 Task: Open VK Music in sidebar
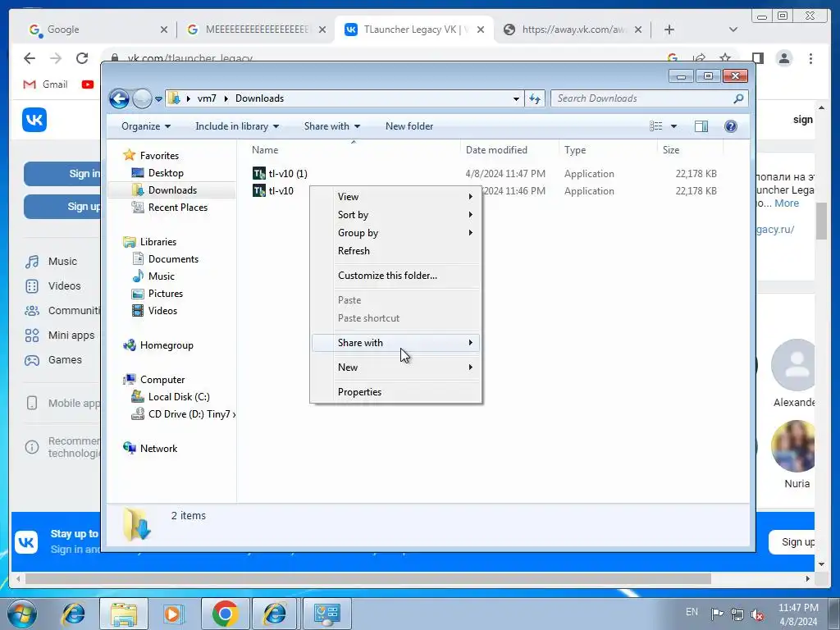click(52, 262)
